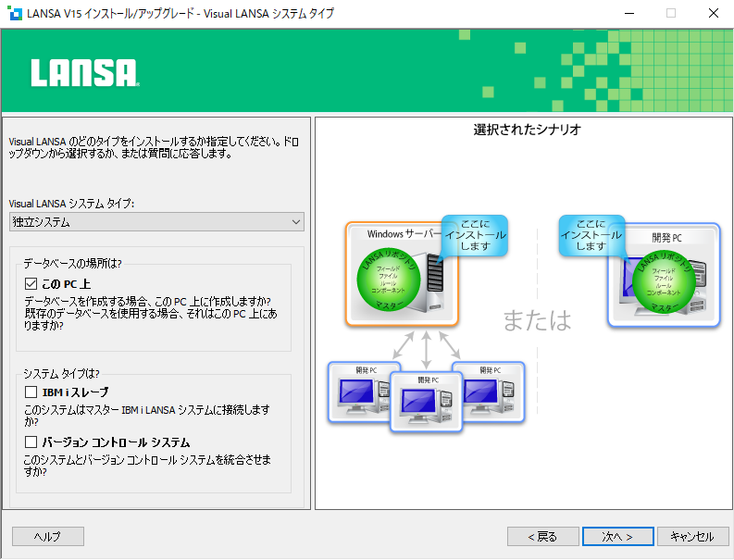
Task: Click the Windows サーバー scenario image
Action: point(401,274)
